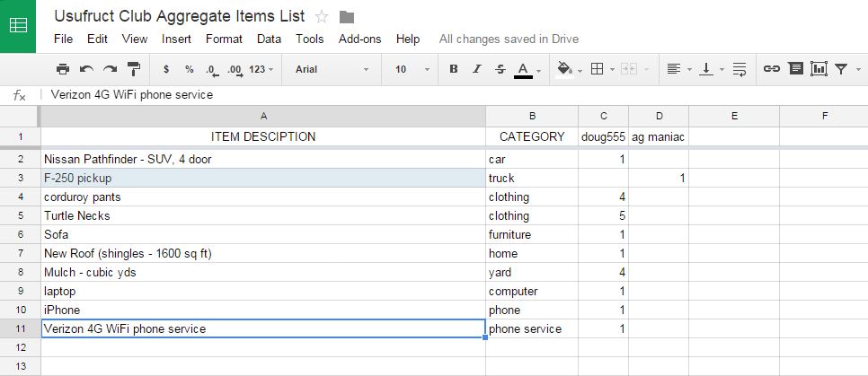Open the fill color picker
868x376 pixels.
[x=566, y=69]
